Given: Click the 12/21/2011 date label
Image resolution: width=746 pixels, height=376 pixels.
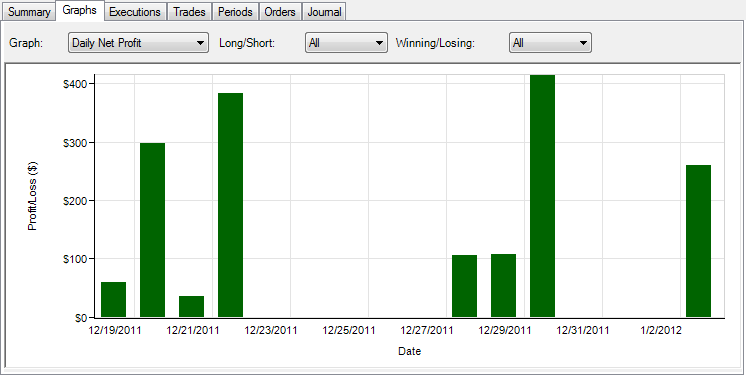Looking at the screenshot, I should coord(193,330).
